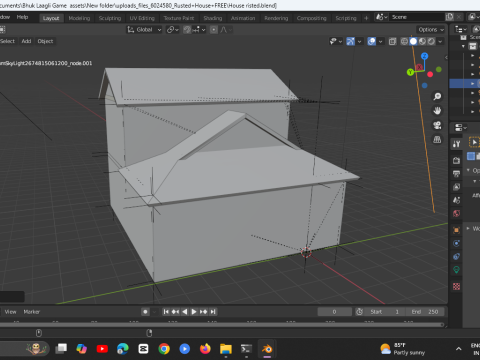
Task: Open the zoom view gizmo magnifier
Action: (437, 97)
